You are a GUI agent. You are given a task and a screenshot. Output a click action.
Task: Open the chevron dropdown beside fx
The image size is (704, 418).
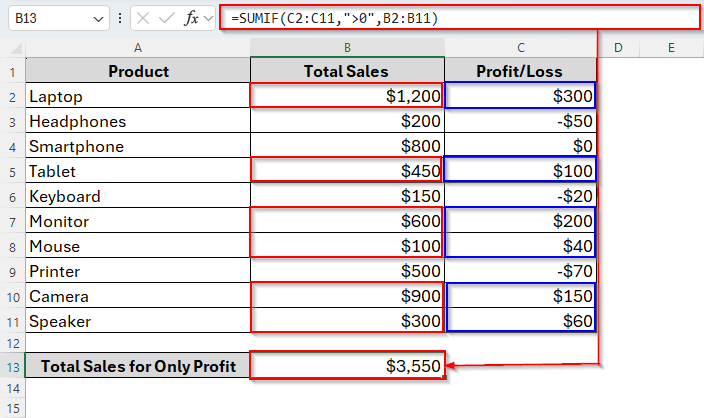(208, 19)
